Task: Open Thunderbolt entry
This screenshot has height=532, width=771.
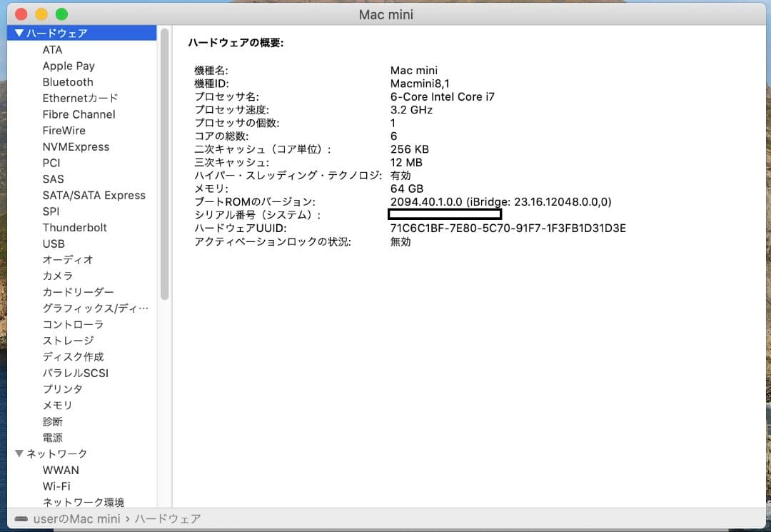Action: point(74,228)
